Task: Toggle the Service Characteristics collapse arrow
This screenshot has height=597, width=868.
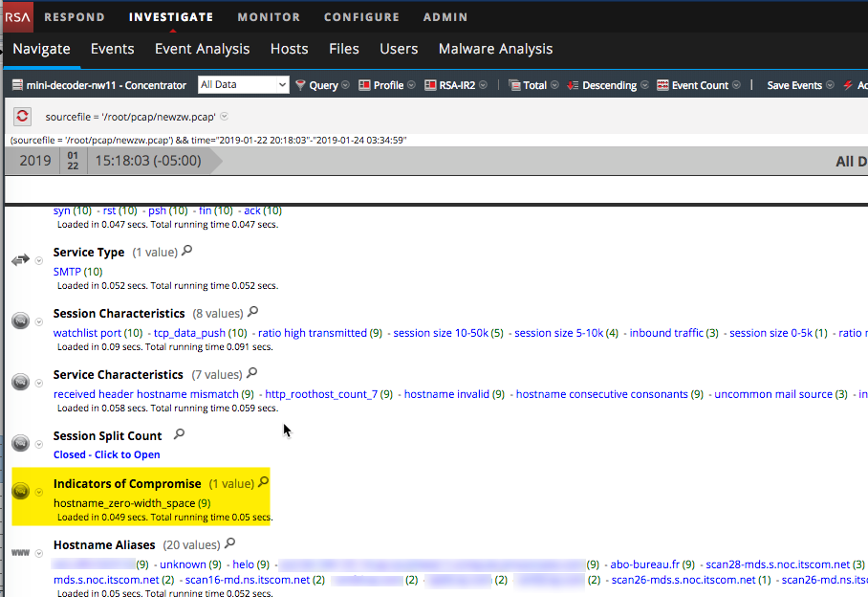Action: point(39,383)
